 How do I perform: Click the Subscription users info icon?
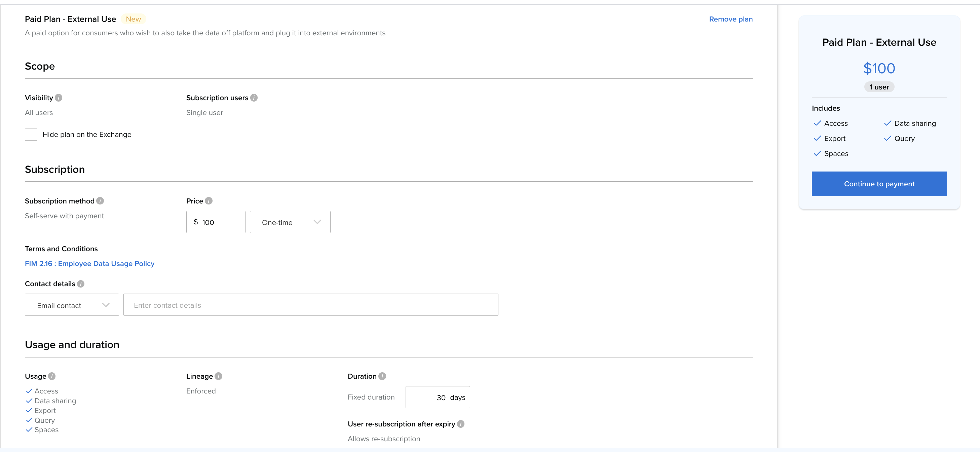[x=254, y=98]
